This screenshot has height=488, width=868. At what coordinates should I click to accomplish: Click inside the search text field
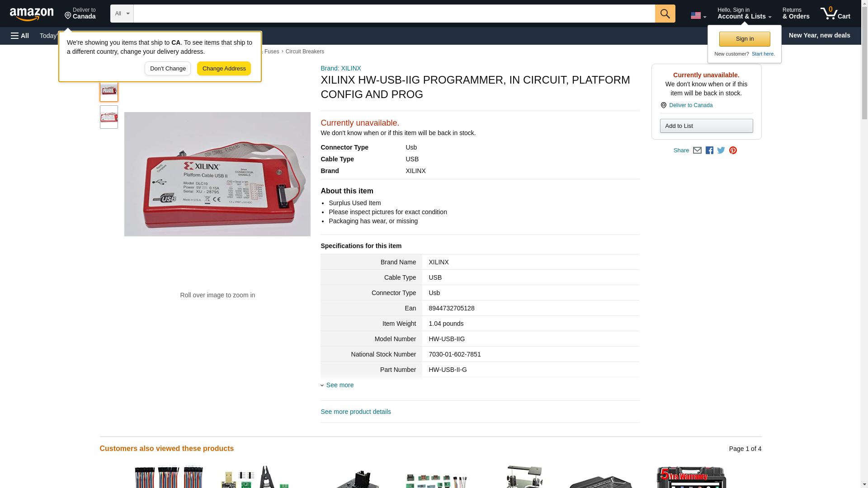(394, 14)
